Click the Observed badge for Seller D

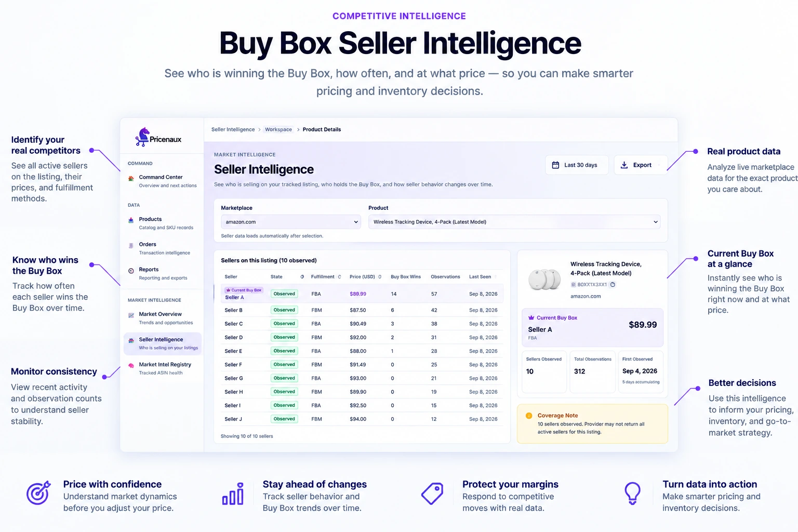click(284, 337)
